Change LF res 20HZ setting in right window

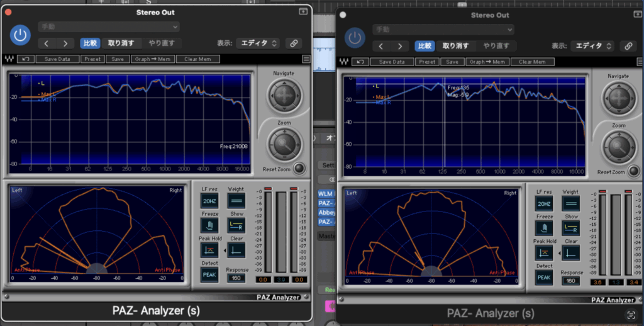point(544,204)
